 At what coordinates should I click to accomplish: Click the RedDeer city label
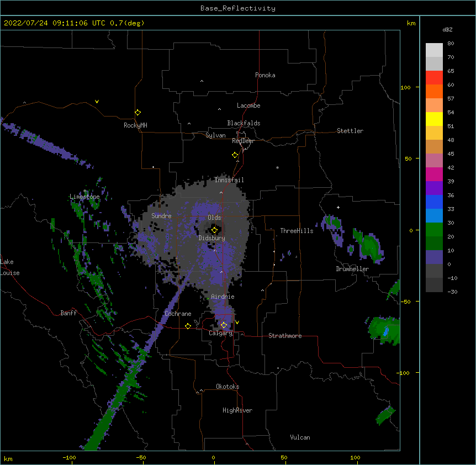pos(243,141)
